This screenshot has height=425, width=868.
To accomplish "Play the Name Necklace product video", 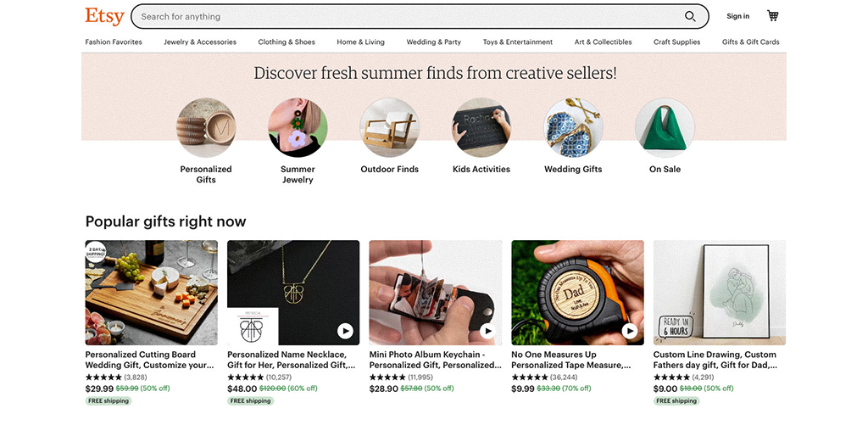I will coord(345,331).
